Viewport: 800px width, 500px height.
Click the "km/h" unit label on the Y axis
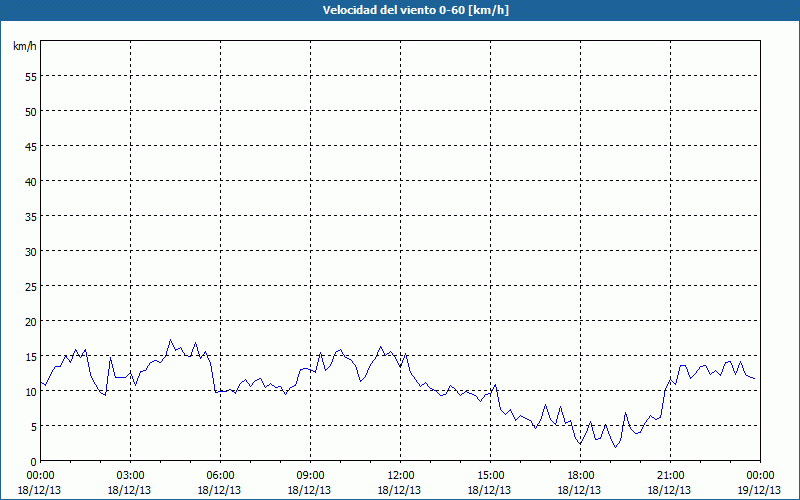click(x=24, y=46)
